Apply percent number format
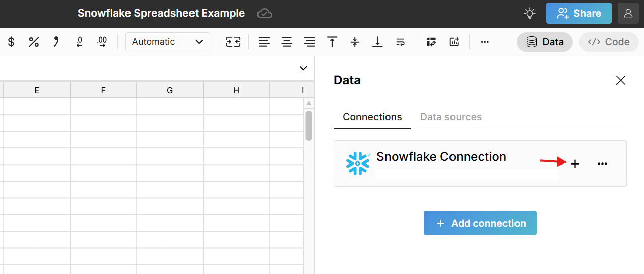The height and width of the screenshot is (274, 644). (34, 42)
